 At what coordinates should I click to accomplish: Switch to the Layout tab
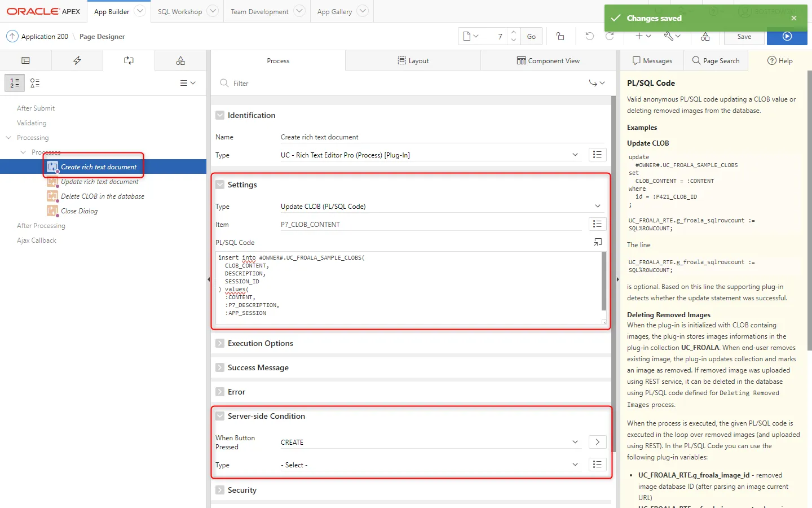coord(413,61)
